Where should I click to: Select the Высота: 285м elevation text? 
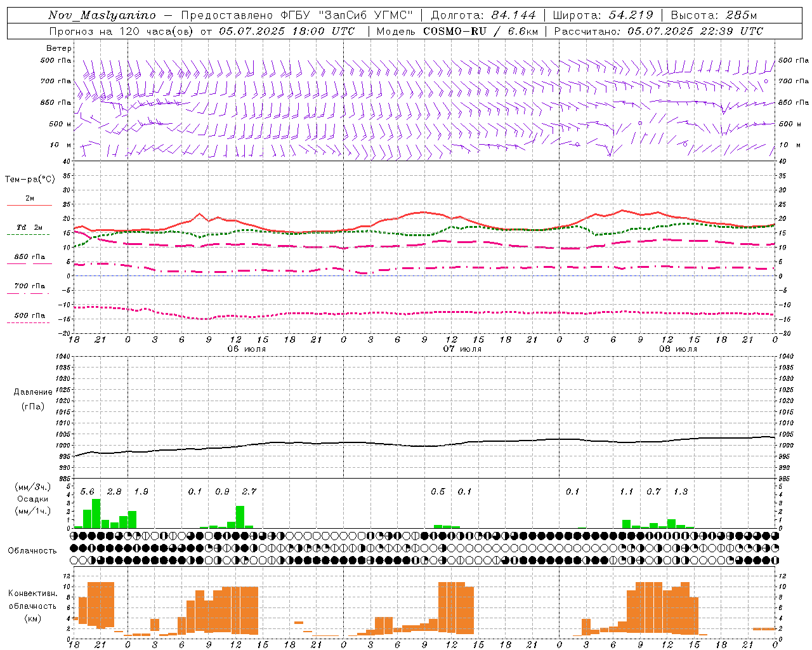point(714,15)
